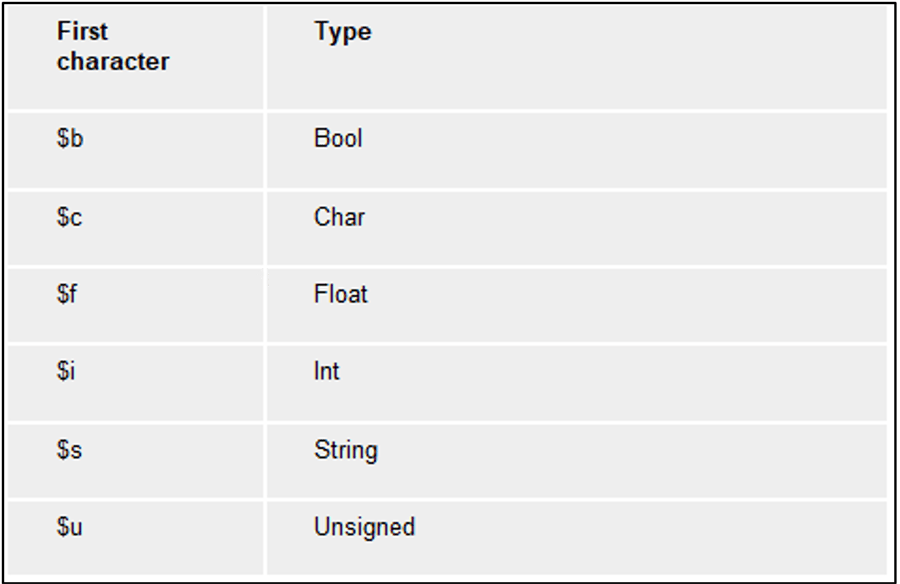Select the $b table cell
The height and width of the screenshot is (584, 900).
pos(135,150)
